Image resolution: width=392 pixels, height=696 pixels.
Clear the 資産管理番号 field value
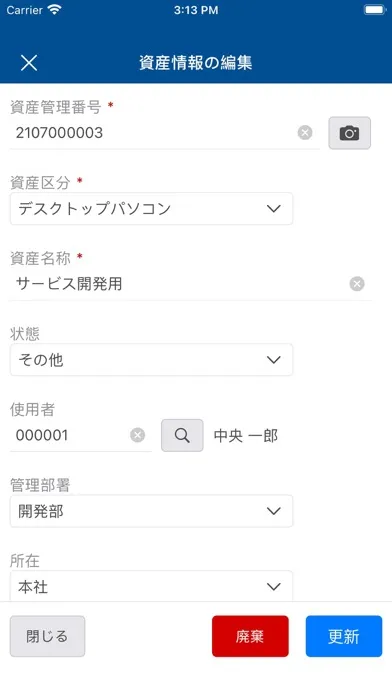coord(305,133)
